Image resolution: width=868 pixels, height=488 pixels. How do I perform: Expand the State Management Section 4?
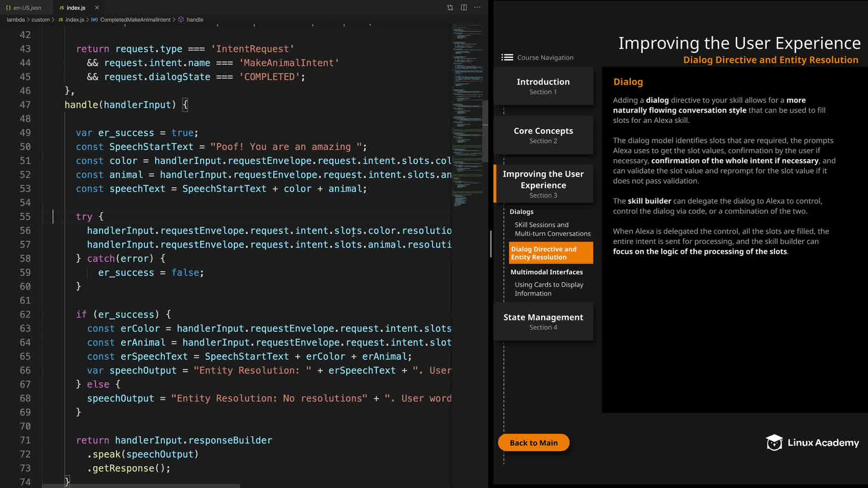(x=543, y=321)
